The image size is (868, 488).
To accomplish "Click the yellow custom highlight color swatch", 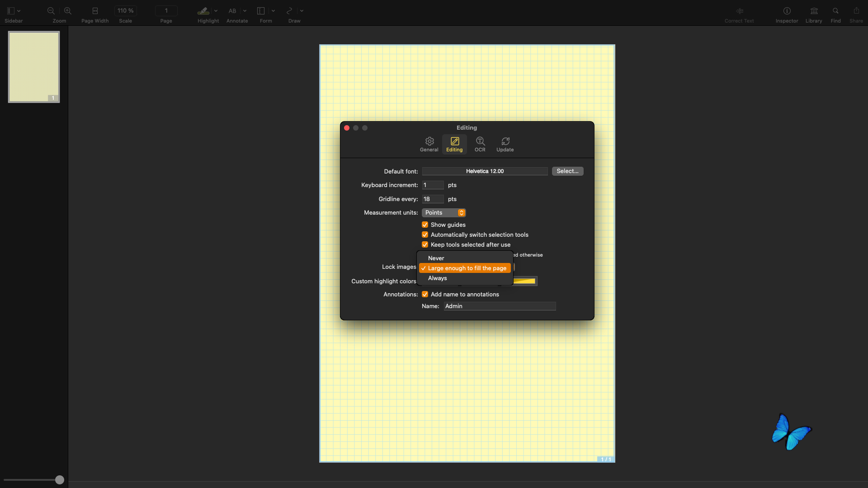I will coord(524,281).
